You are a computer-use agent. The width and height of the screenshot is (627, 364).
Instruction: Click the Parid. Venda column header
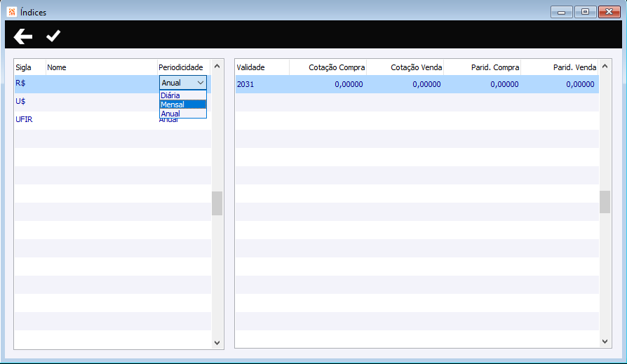click(x=560, y=67)
